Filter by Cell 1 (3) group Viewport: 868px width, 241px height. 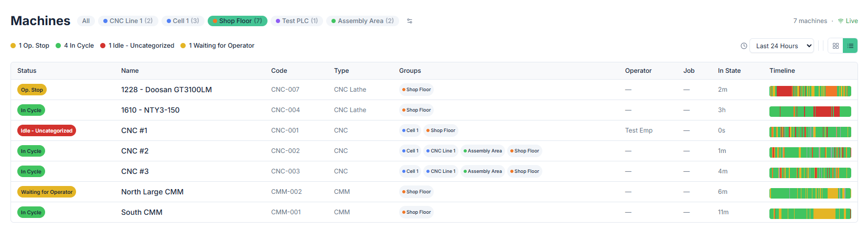(x=183, y=21)
